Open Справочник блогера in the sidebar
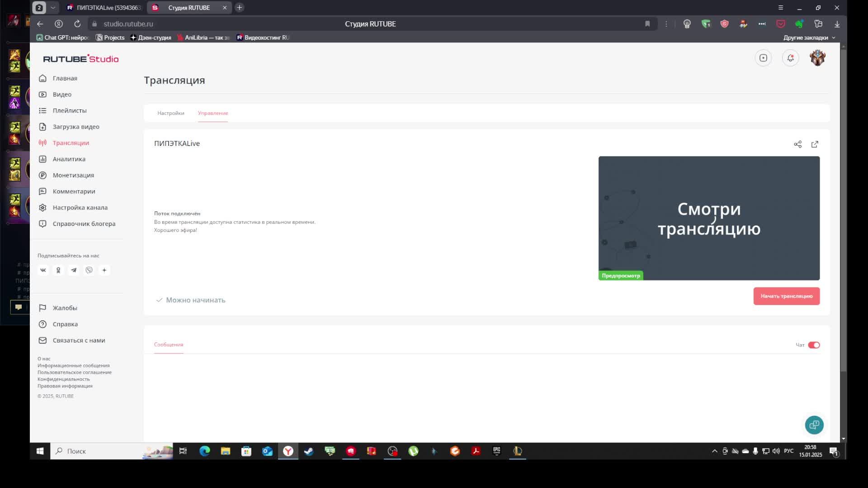The width and height of the screenshot is (868, 488). (84, 224)
